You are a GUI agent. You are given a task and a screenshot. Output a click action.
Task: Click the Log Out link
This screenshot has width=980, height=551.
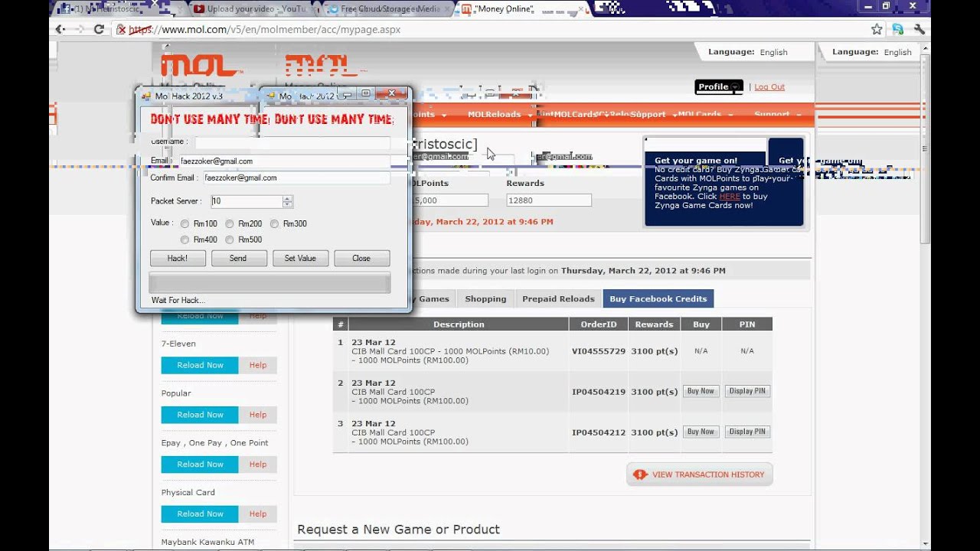pos(769,87)
